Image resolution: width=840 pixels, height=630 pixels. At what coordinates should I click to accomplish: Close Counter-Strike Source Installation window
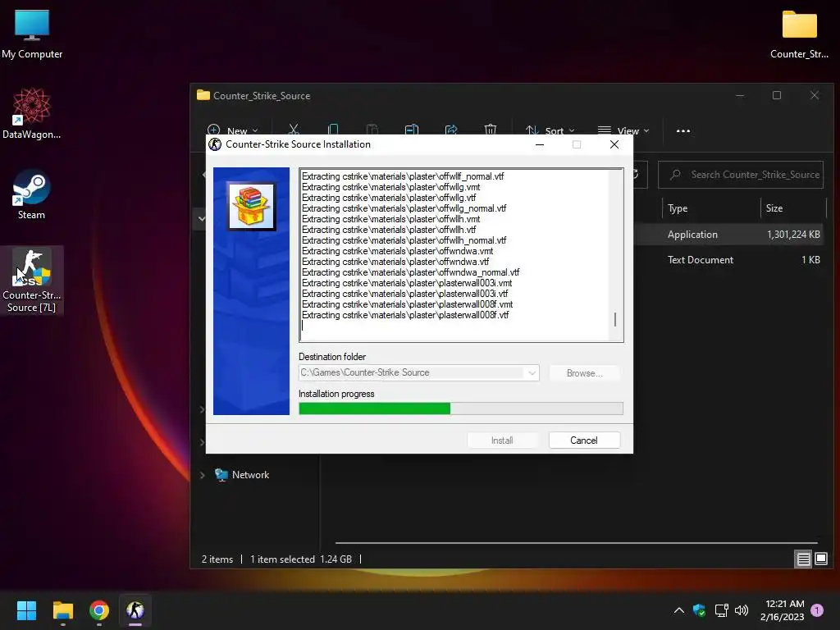point(614,144)
